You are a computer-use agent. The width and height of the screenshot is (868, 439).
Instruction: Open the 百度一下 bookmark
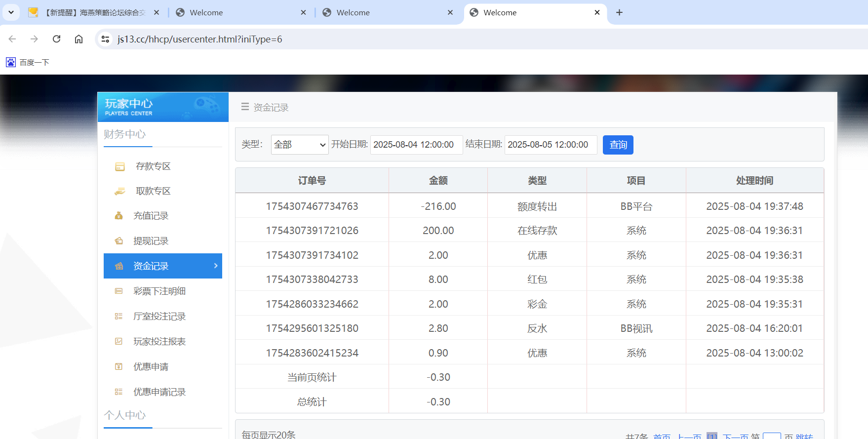28,62
